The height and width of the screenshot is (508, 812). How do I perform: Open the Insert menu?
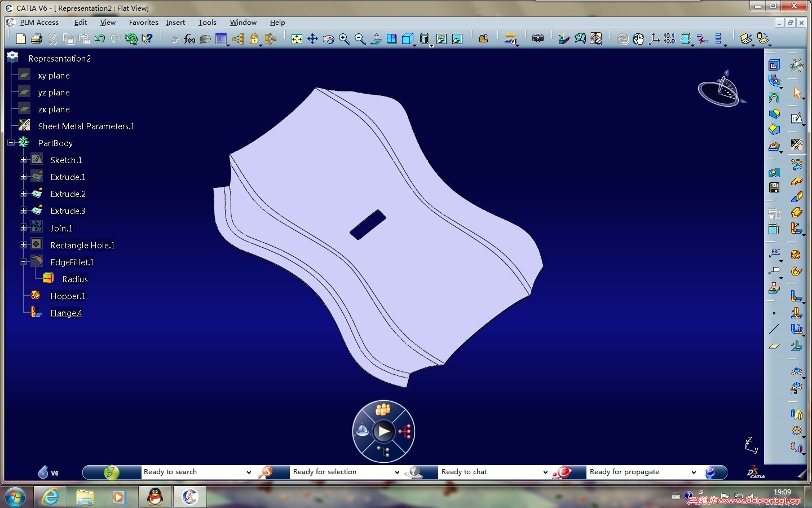coord(175,23)
